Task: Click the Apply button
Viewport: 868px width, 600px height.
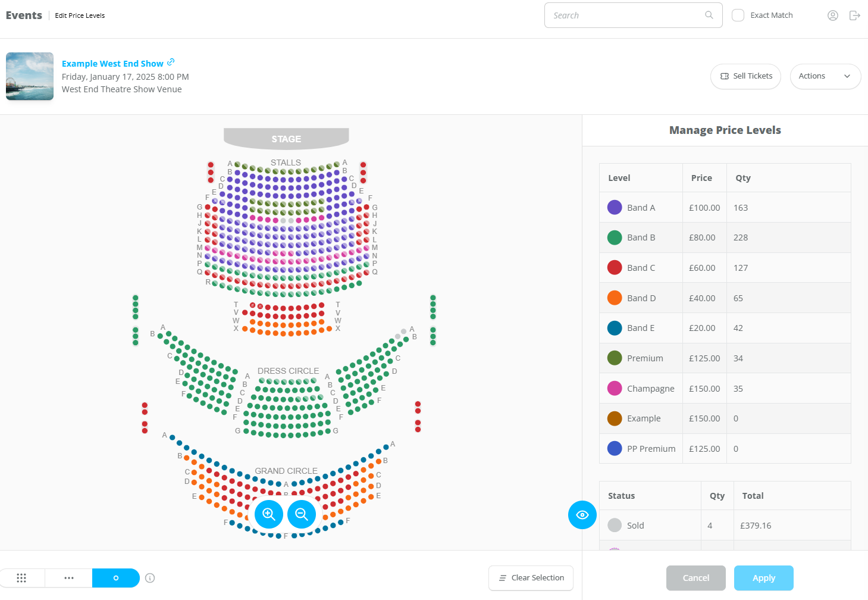Action: click(x=764, y=578)
